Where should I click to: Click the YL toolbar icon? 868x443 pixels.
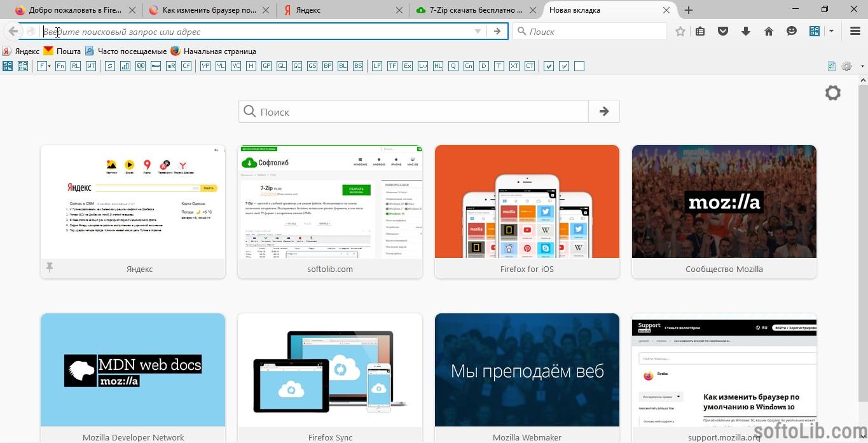coord(221,66)
